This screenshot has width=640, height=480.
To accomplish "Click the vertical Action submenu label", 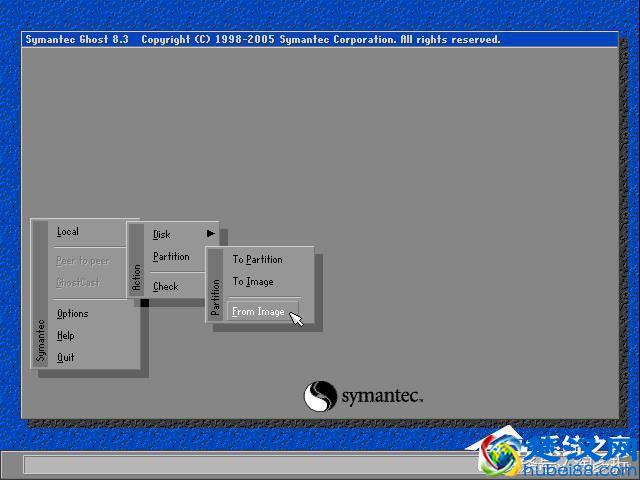I will (137, 277).
